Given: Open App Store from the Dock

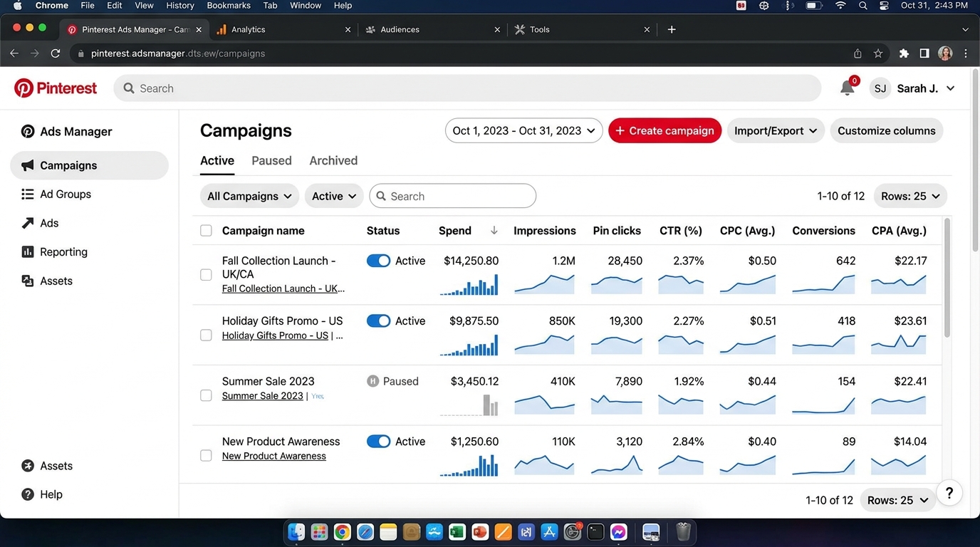Looking at the screenshot, I should (549, 531).
